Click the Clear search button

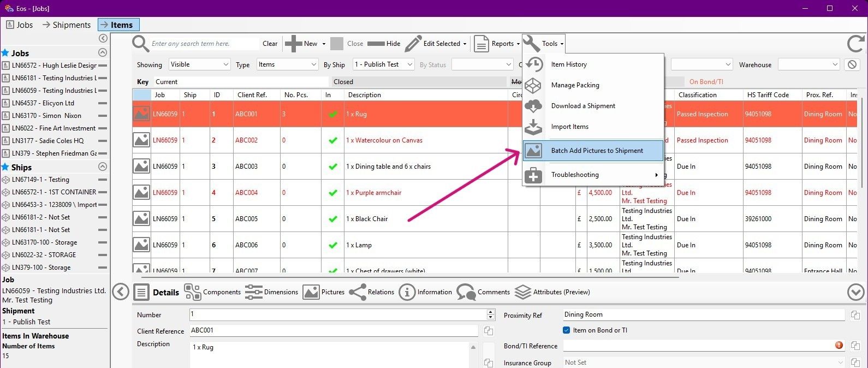coord(270,44)
